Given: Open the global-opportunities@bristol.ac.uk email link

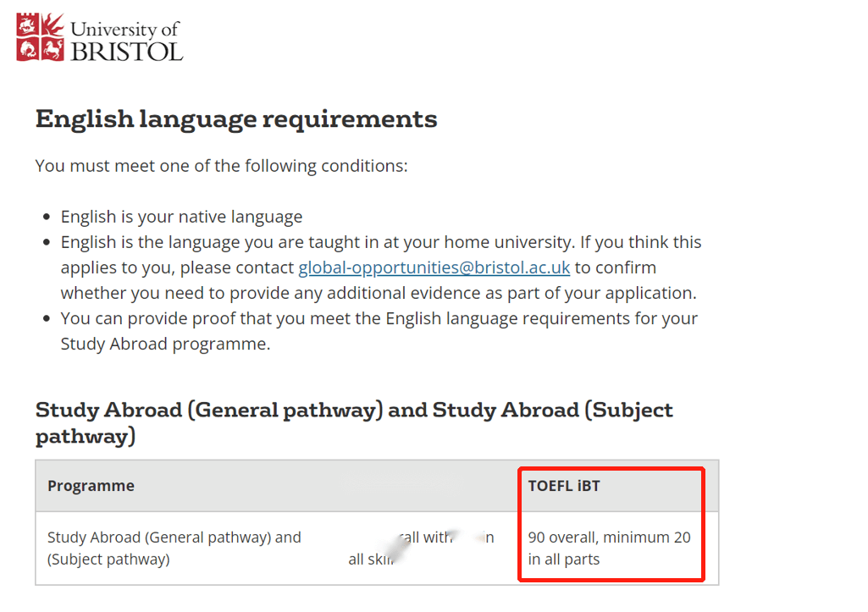Looking at the screenshot, I should pyautogui.click(x=434, y=267).
